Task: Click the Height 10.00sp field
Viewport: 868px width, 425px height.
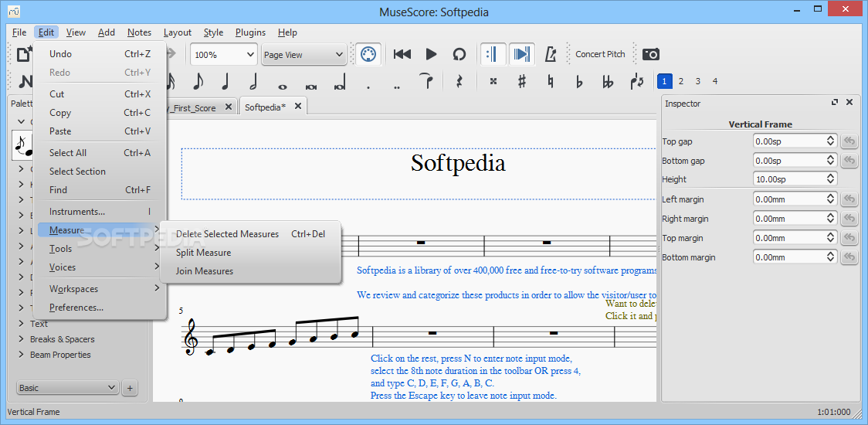Action: pos(795,179)
